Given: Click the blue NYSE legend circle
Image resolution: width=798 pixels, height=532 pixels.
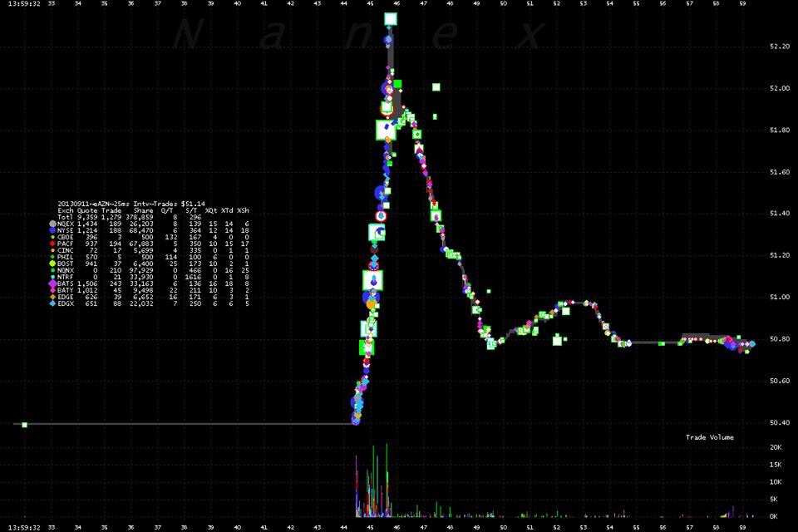Looking at the screenshot, I should (53, 231).
